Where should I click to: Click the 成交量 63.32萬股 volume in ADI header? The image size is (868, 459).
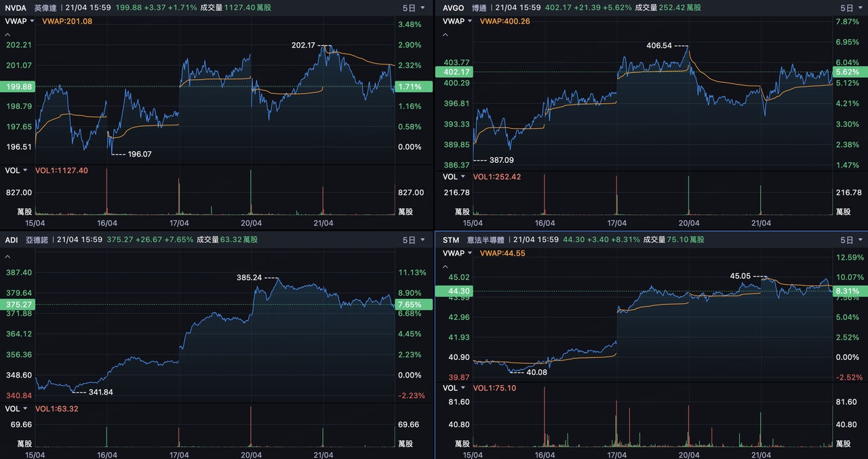[228, 240]
